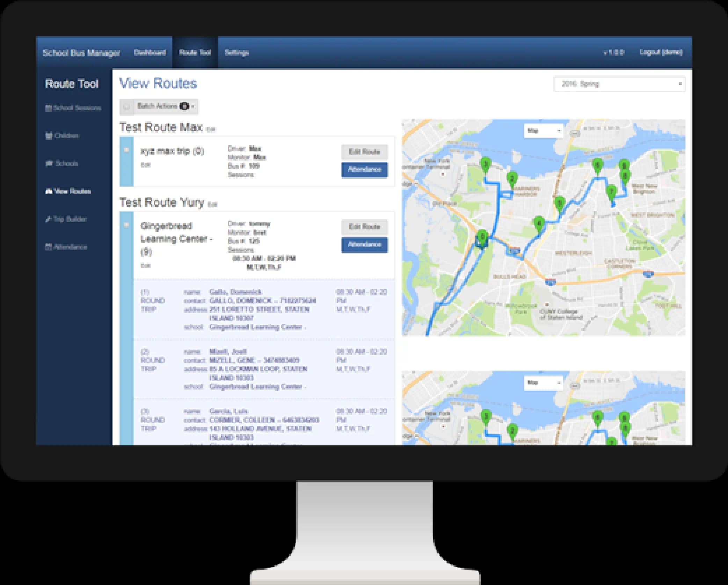Viewport: 728px width, 585px height.
Task: Click the Schools sidebar icon
Action: [x=49, y=163]
